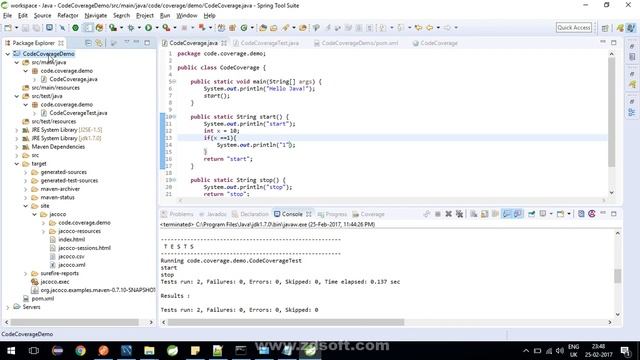Collapse the CodeCoverageDemo project node
This screenshot has width=640, height=360.
click(x=8, y=54)
